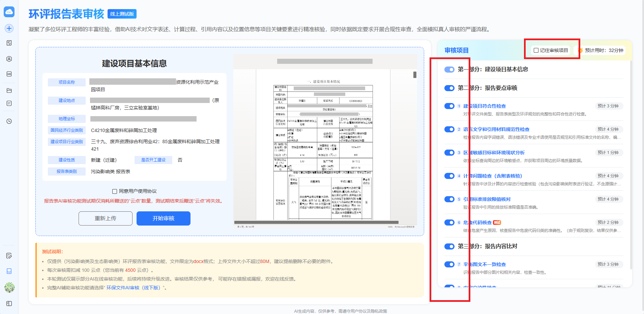Viewport: 644px width, 314px height.
Task: Open the 计算问题检查（含附表核验） item title
Action: click(492, 176)
